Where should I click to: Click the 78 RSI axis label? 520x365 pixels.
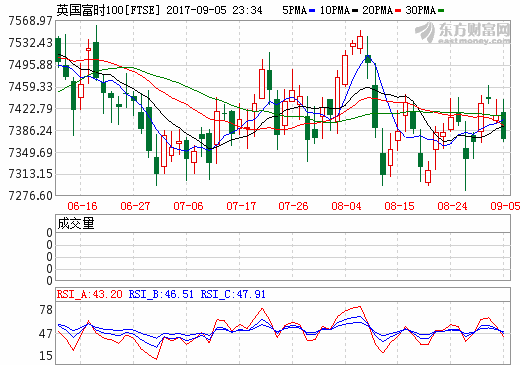[46, 310]
